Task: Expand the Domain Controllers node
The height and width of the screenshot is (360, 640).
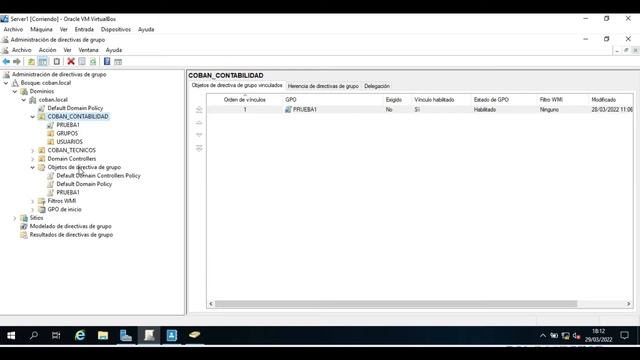Action: (33, 159)
